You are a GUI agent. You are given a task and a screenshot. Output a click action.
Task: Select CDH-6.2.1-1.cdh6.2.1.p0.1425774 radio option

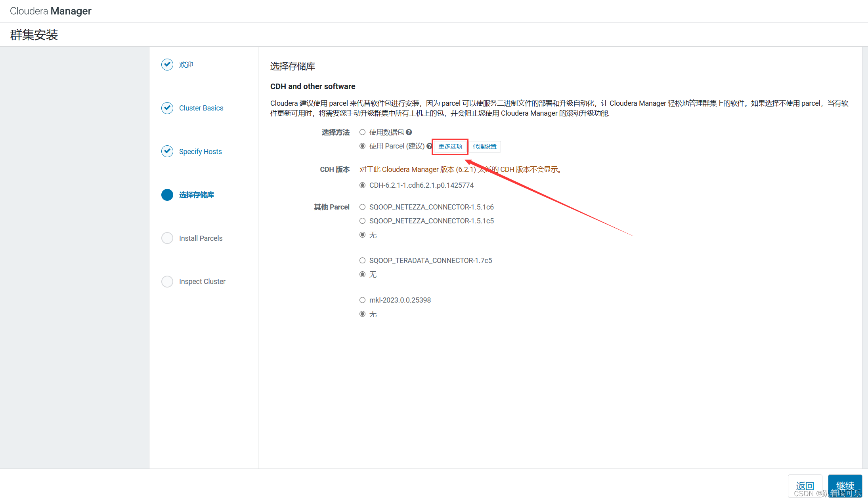tap(362, 185)
